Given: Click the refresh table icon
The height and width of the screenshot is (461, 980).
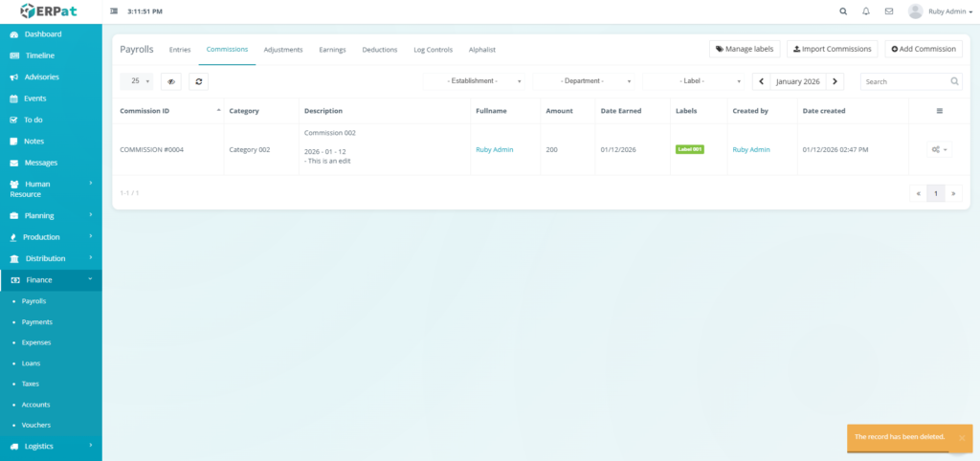Looking at the screenshot, I should point(198,82).
